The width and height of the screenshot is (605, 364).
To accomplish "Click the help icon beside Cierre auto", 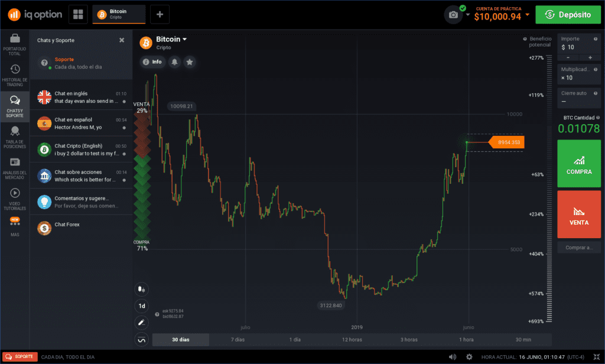I will 596,93.
